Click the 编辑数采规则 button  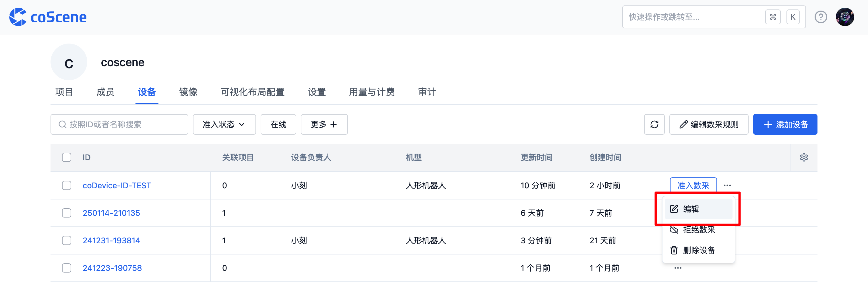pos(709,124)
